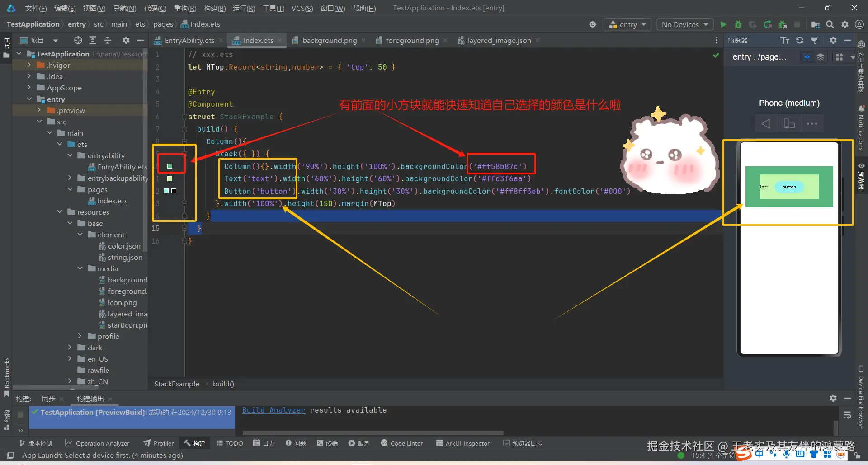Expand the en_US folder
The height and width of the screenshot is (465, 868).
(x=70, y=359)
